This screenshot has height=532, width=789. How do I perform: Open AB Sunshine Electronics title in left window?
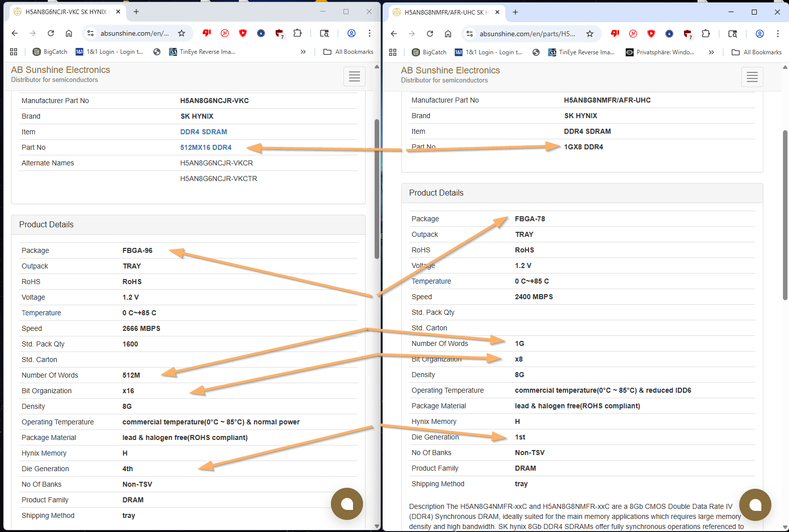(x=60, y=70)
